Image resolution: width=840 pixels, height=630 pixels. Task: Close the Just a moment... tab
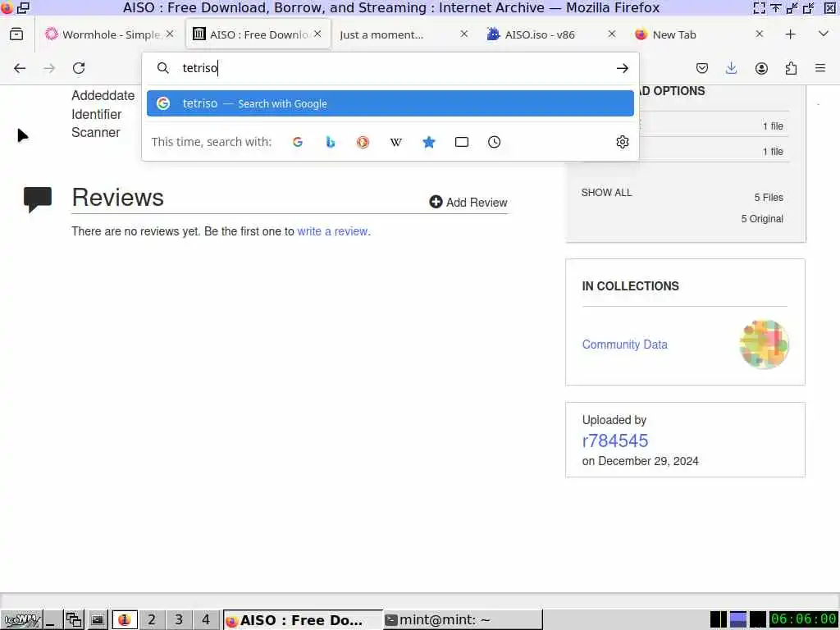point(464,34)
